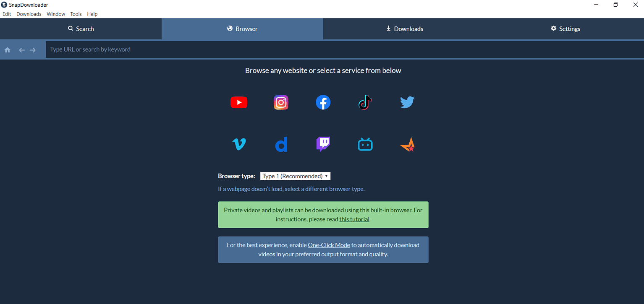Image resolution: width=644 pixels, height=304 pixels.
Task: Open the Browser type dropdown
Action: (295, 176)
